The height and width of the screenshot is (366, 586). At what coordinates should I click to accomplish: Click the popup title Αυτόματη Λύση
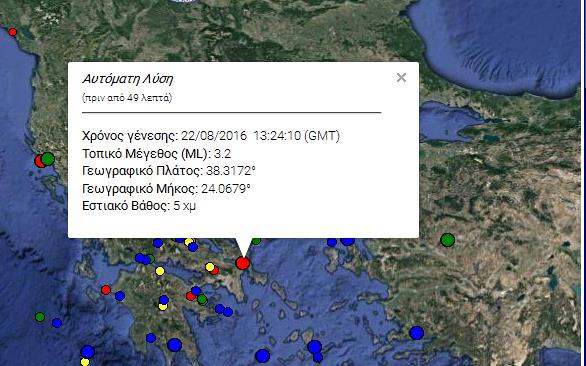[127, 79]
